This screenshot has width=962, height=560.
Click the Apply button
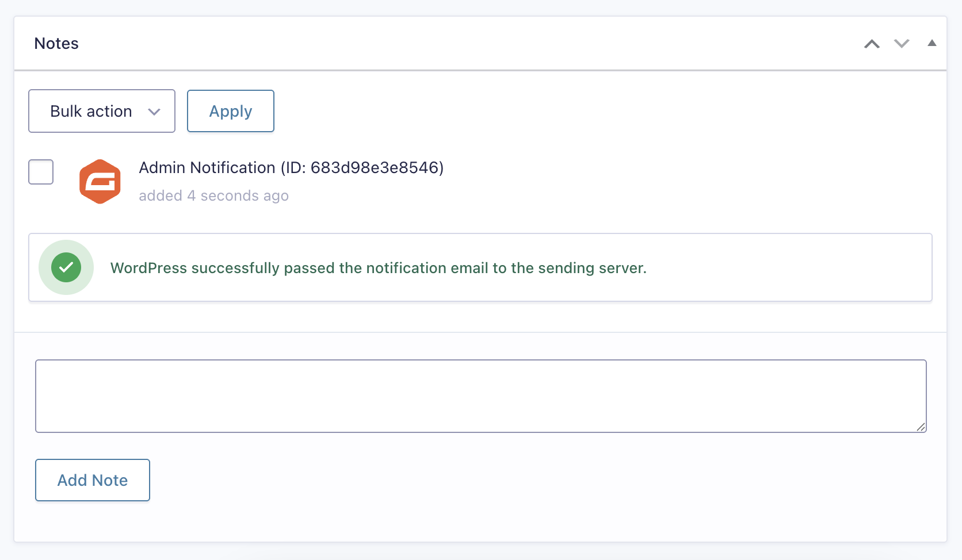pyautogui.click(x=231, y=111)
